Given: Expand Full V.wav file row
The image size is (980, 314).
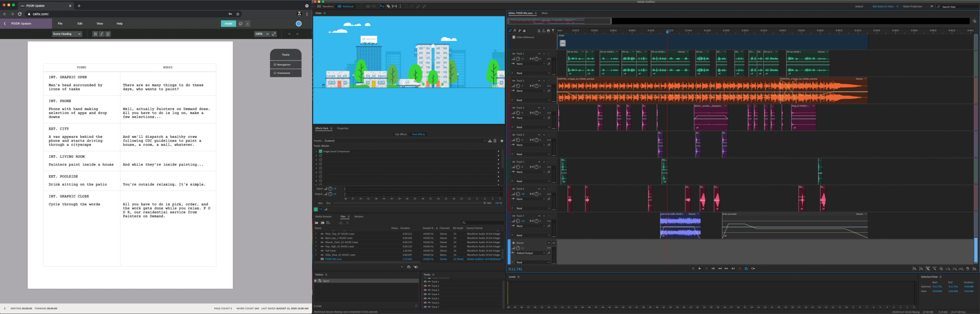Looking at the screenshot, I should (x=316, y=250).
